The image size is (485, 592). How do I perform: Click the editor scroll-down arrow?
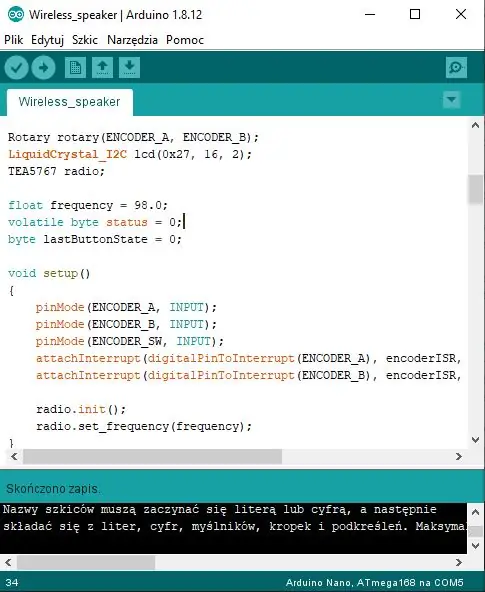tap(476, 439)
